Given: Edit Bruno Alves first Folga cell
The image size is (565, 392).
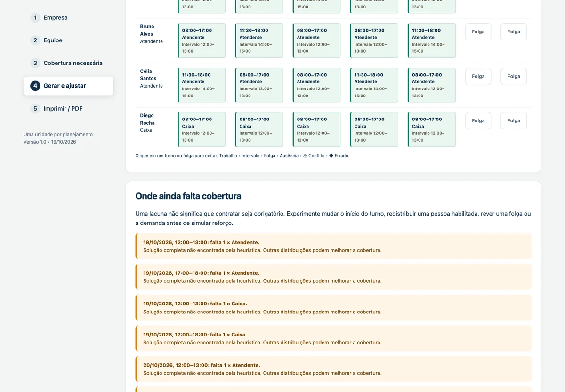Looking at the screenshot, I should pyautogui.click(x=478, y=32).
